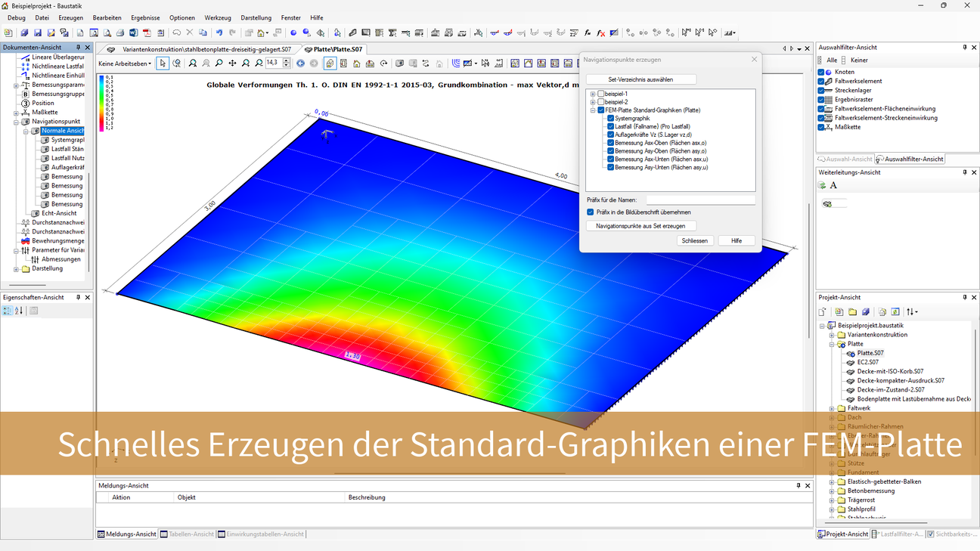Click the 'A' text icon in Weiterleitungs-Ansicht
Image resolution: width=980 pixels, height=551 pixels.
click(x=833, y=185)
